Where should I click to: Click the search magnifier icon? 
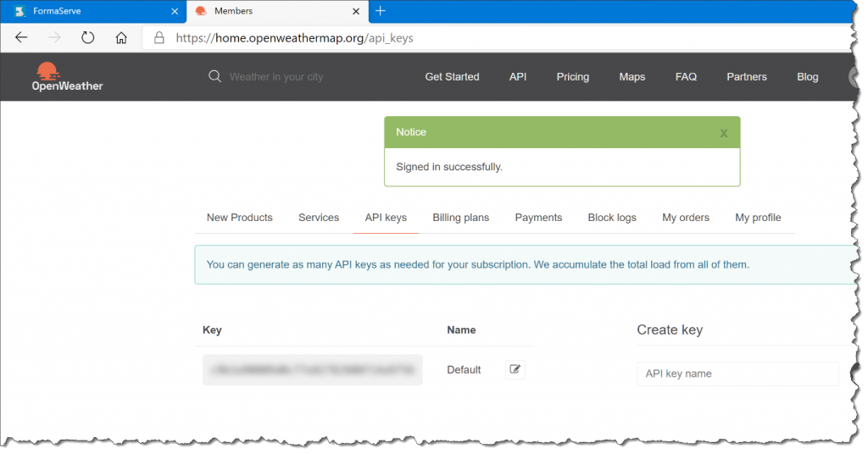click(214, 76)
